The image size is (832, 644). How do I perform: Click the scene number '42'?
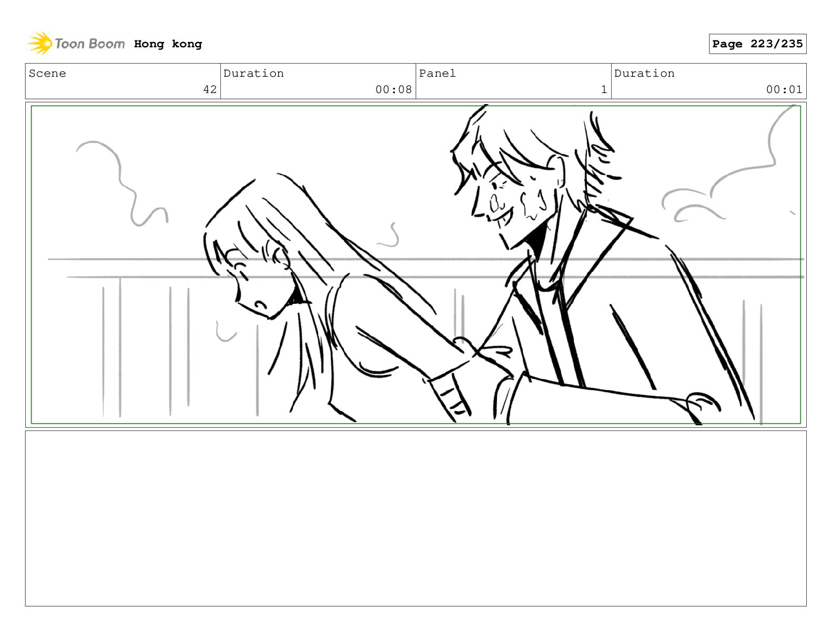point(210,89)
